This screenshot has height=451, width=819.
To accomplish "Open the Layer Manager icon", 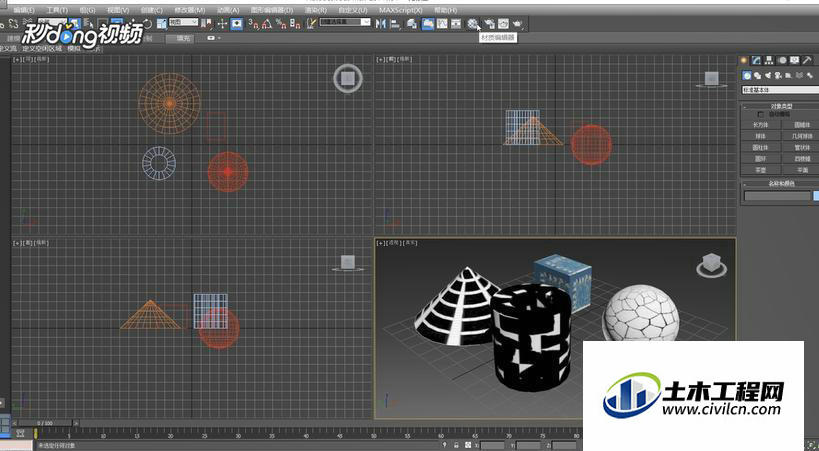I will [x=412, y=24].
